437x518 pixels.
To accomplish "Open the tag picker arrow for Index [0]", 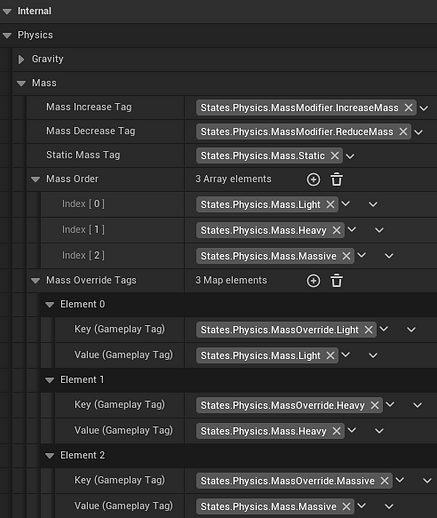I will (346, 204).
